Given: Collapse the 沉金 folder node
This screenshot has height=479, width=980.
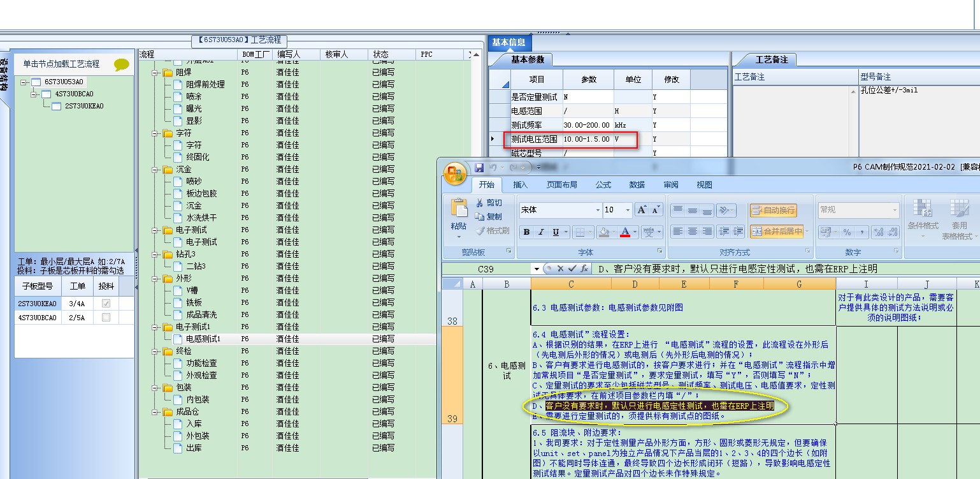Looking at the screenshot, I should (155, 170).
